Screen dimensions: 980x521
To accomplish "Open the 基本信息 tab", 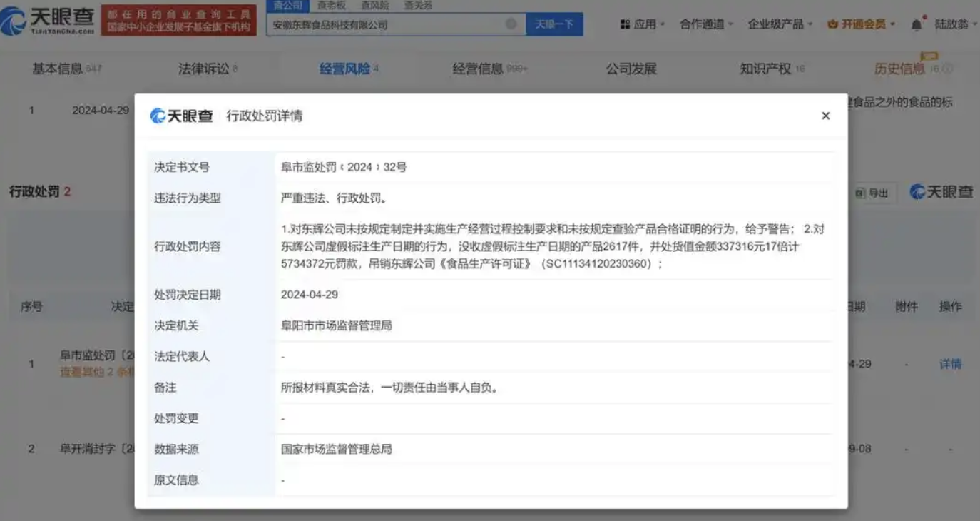I will click(x=58, y=69).
